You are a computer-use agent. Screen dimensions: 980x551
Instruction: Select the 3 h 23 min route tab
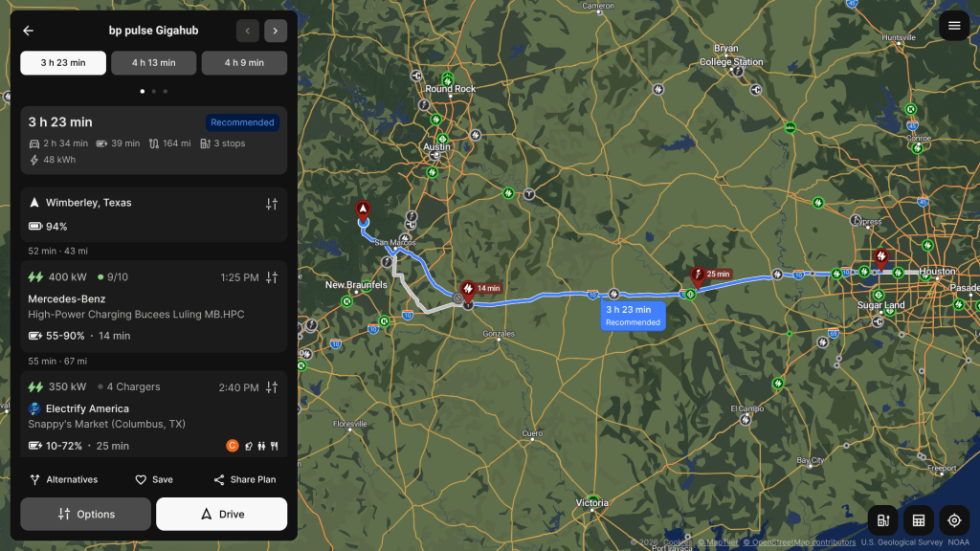tap(63, 63)
